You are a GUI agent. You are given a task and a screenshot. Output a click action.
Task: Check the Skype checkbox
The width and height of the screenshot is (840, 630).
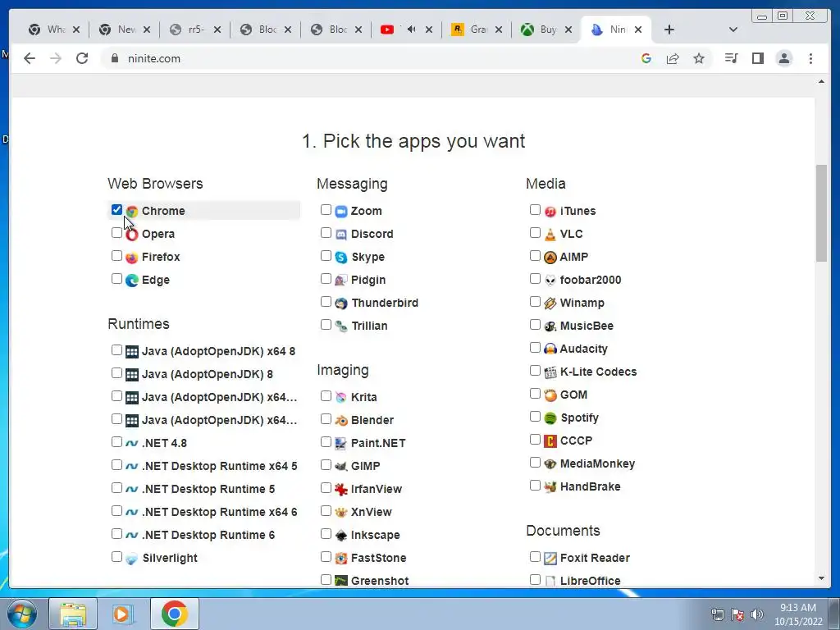[326, 256]
